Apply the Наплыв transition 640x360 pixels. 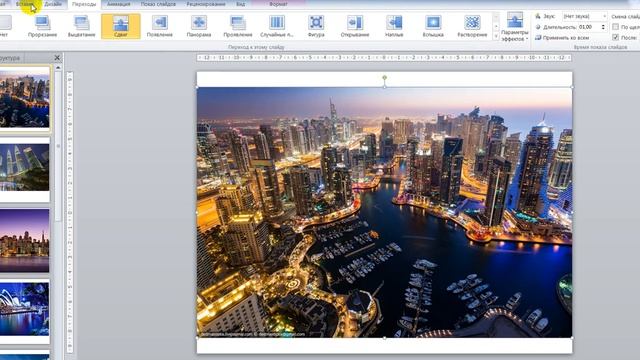coord(394,27)
